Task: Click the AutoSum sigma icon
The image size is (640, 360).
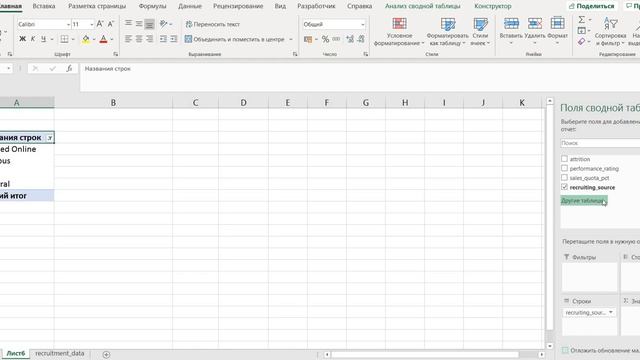Action: [582, 20]
